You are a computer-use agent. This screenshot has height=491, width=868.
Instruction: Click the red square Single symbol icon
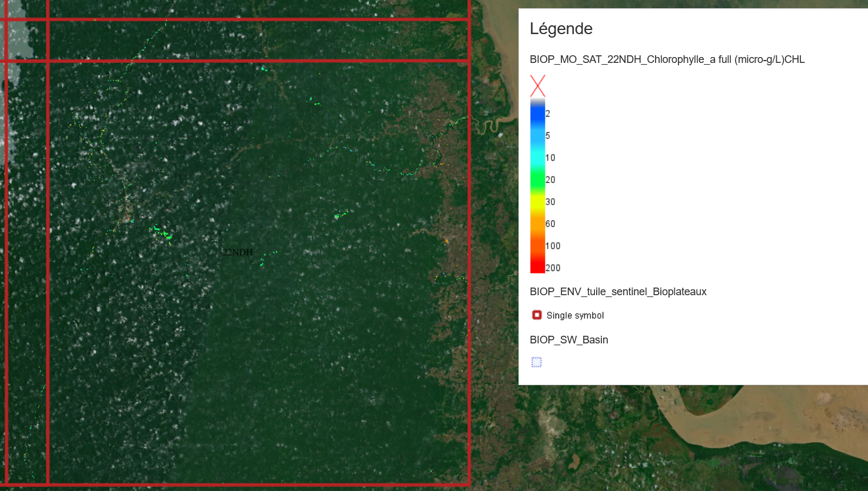[x=537, y=315]
